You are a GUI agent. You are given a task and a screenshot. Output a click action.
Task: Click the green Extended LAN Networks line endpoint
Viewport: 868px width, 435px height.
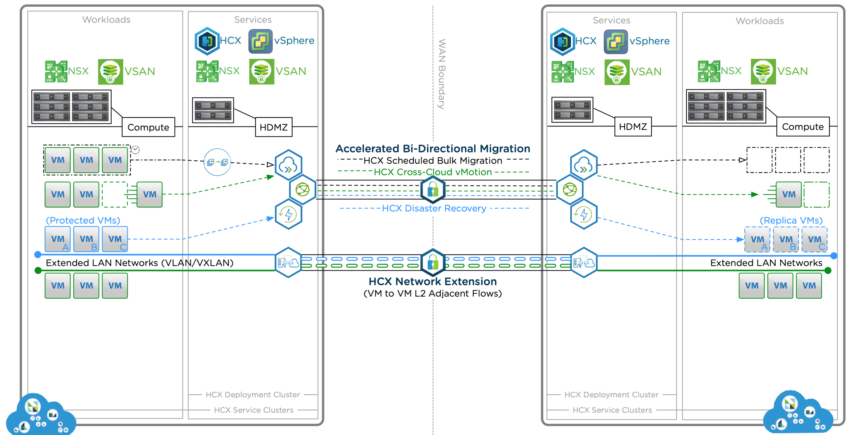pos(38,270)
